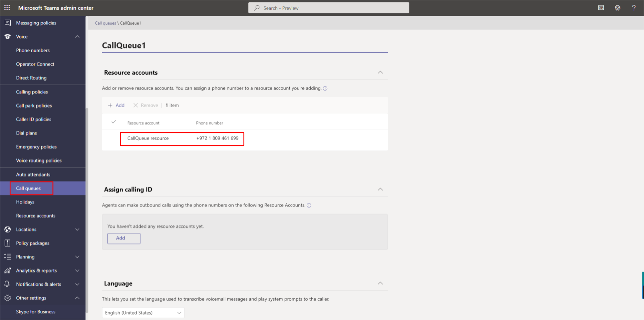
Task: Click the search magnifier icon
Action: pos(257,8)
